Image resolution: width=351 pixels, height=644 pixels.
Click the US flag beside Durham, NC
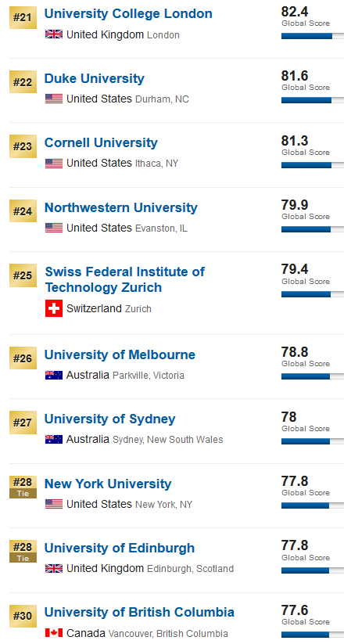pyautogui.click(x=54, y=99)
